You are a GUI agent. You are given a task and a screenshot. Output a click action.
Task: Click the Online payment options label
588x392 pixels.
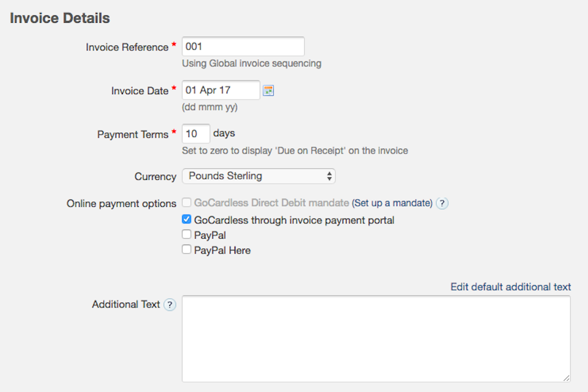click(121, 204)
